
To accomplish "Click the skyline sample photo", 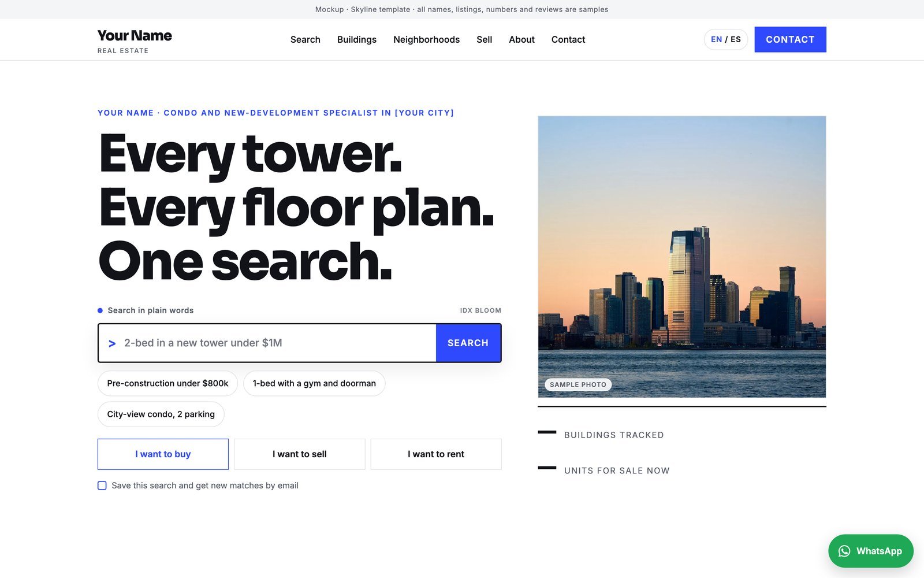I will (682, 257).
